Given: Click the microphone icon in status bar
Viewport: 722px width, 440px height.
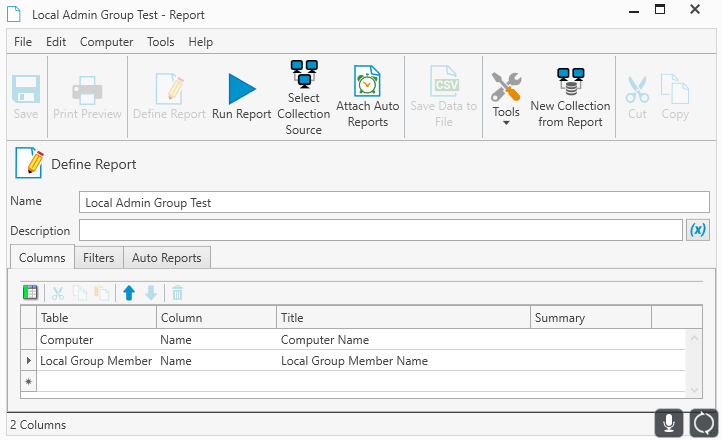Looking at the screenshot, I should [669, 423].
